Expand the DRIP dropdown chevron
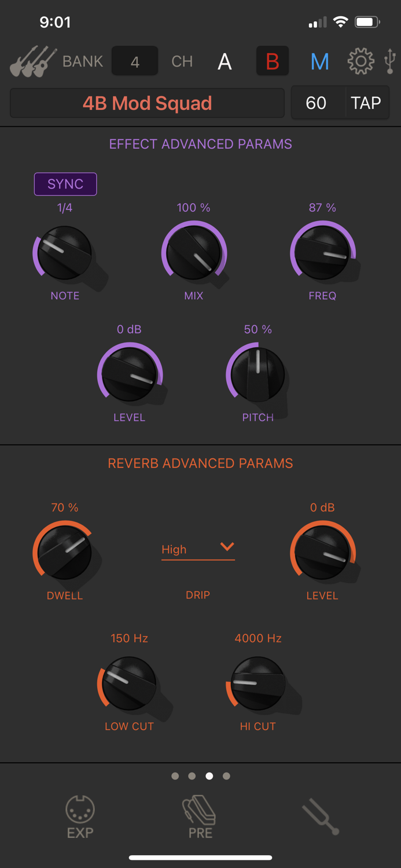 227,547
